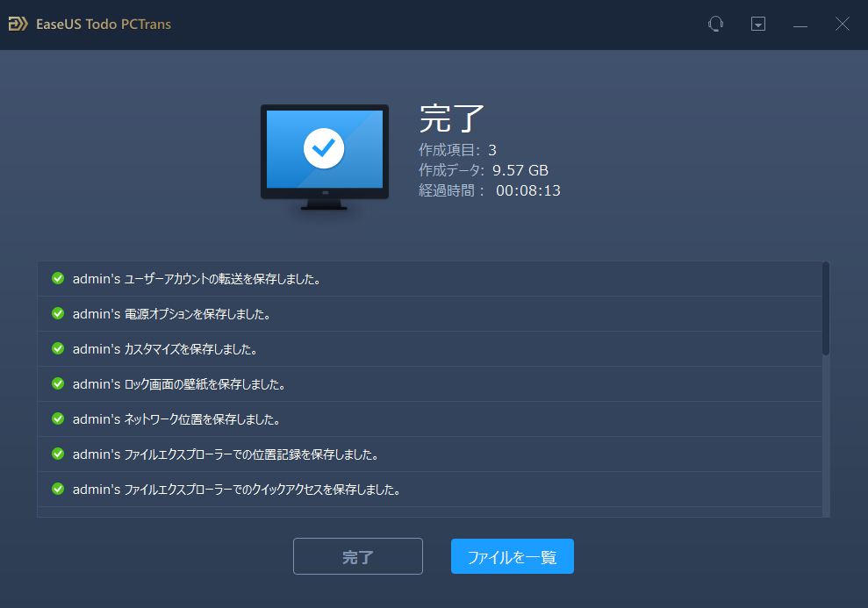Click the green check beside 位置記録 entry
This screenshot has height=608, width=868.
click(x=57, y=454)
